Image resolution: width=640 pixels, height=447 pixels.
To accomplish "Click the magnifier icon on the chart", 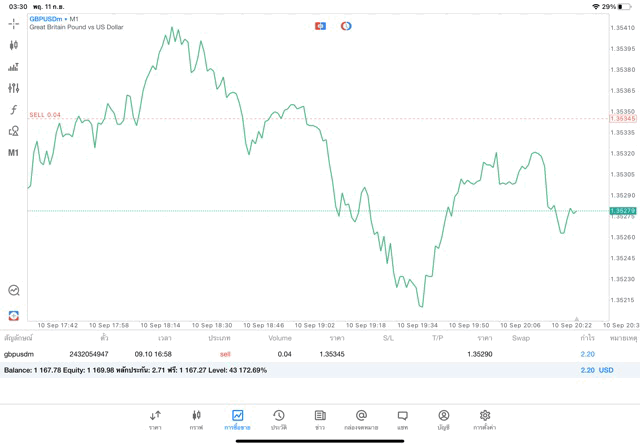I will click(x=14, y=290).
